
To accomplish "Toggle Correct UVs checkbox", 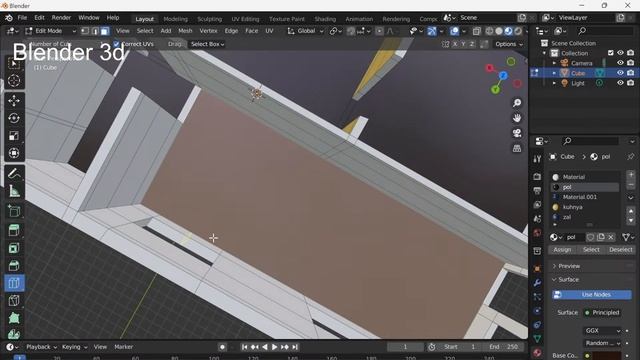I will 116,44.
